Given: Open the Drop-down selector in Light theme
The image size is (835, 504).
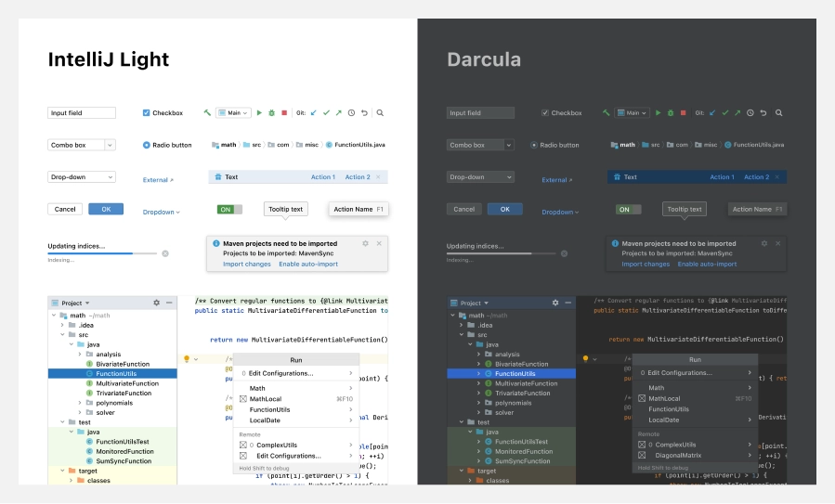Looking at the screenshot, I should (82, 177).
